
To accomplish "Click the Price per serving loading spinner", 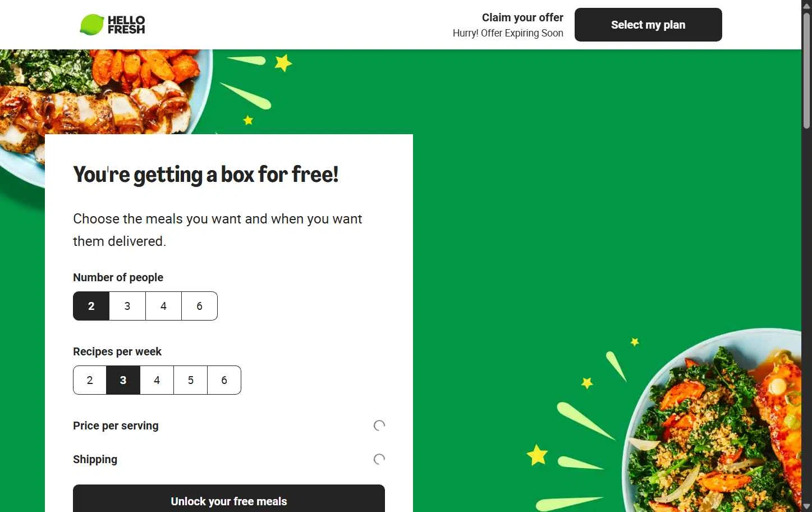I will (x=379, y=426).
